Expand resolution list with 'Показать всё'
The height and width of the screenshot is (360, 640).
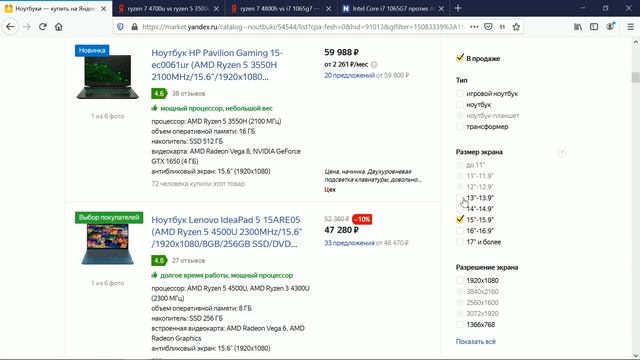point(476,342)
